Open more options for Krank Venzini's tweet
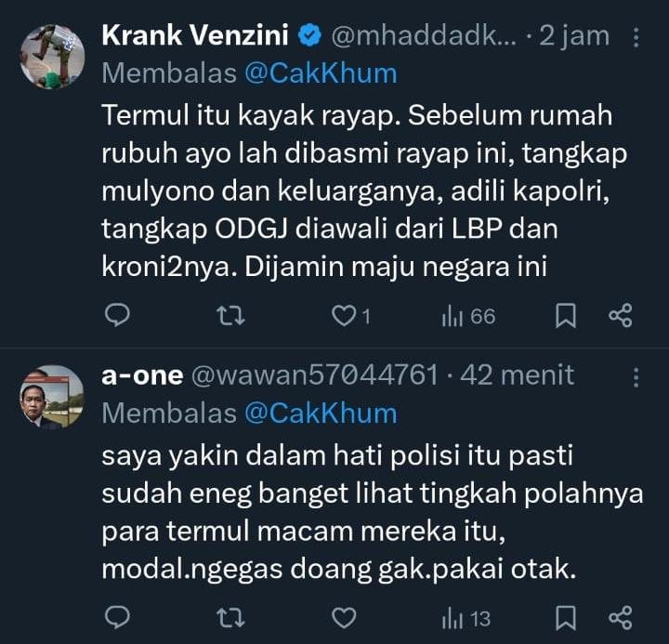669x644 pixels. [636, 38]
